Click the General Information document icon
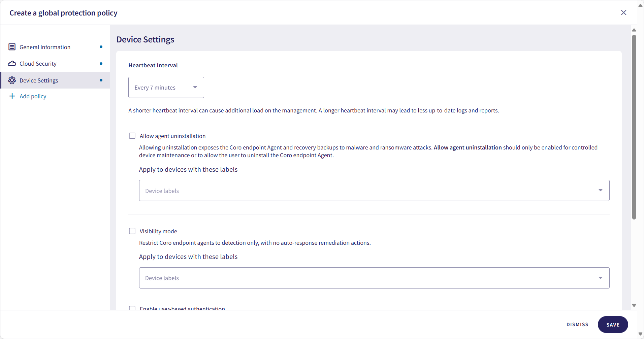Image resolution: width=644 pixels, height=339 pixels. 12,47
